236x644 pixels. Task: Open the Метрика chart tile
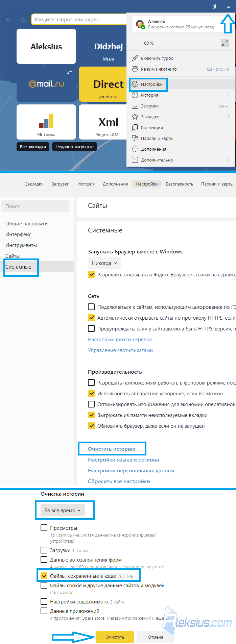pos(46,122)
